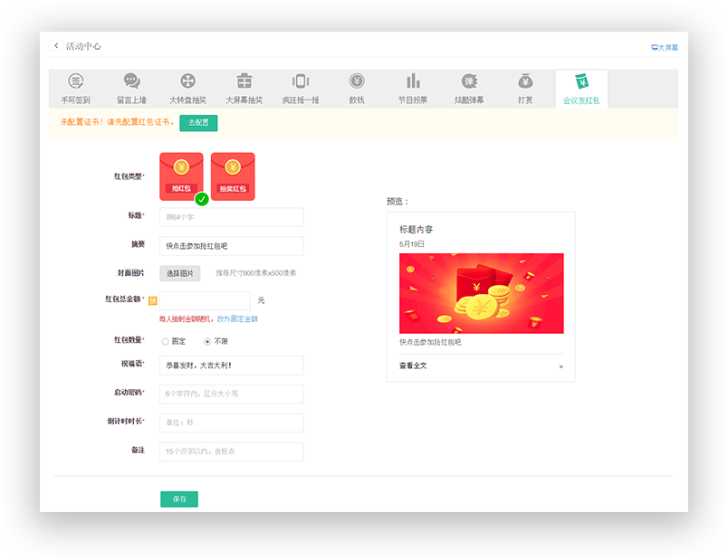Click the green checkmark on 抢红包
728x560 pixels.
(202, 199)
